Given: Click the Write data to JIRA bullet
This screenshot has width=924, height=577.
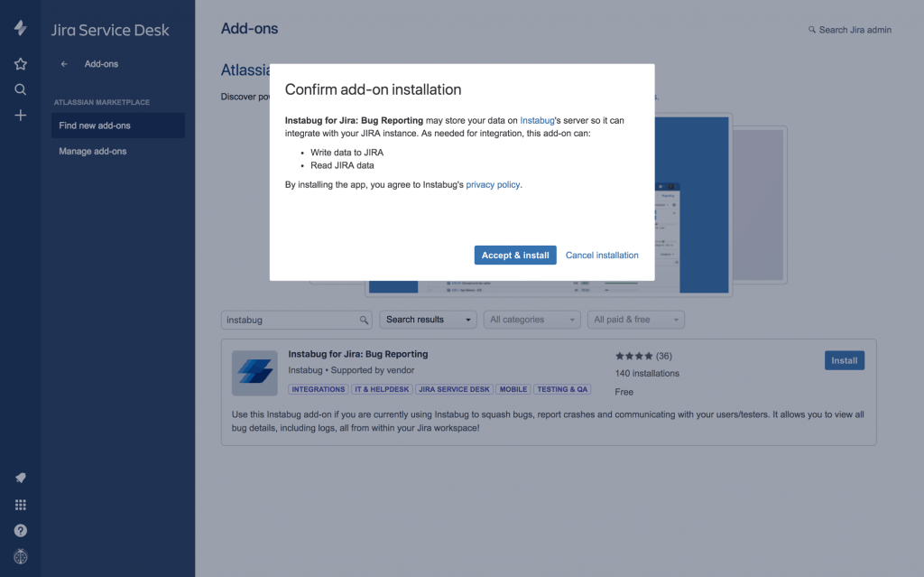Looking at the screenshot, I should tap(346, 153).
